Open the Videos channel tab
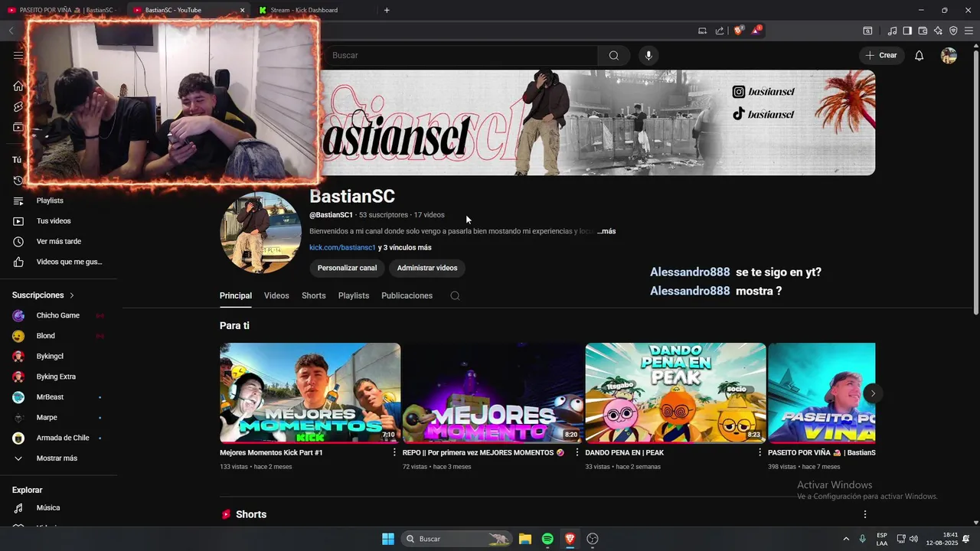Image resolution: width=980 pixels, height=551 pixels. [x=276, y=295]
